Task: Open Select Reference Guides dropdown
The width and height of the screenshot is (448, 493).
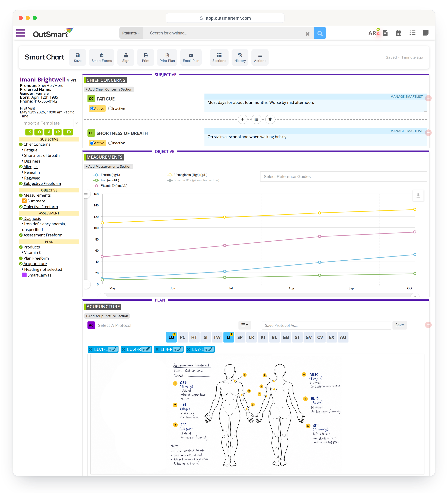Action: 343,177
